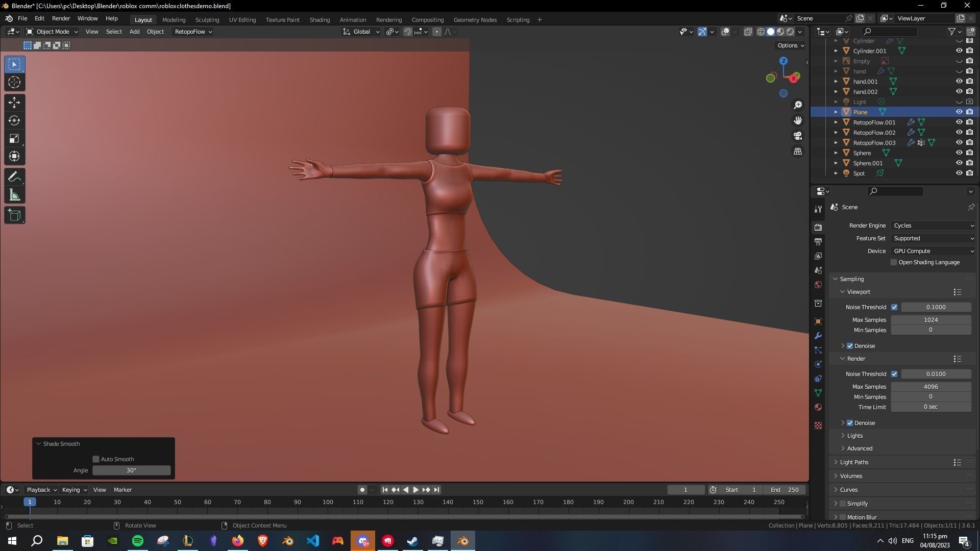The width and height of the screenshot is (980, 551).
Task: Open the Render Engine dropdown
Action: pyautogui.click(x=933, y=226)
